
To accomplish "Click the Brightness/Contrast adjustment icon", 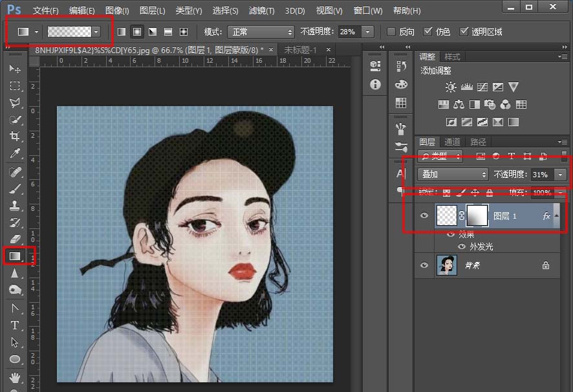I will [451, 87].
